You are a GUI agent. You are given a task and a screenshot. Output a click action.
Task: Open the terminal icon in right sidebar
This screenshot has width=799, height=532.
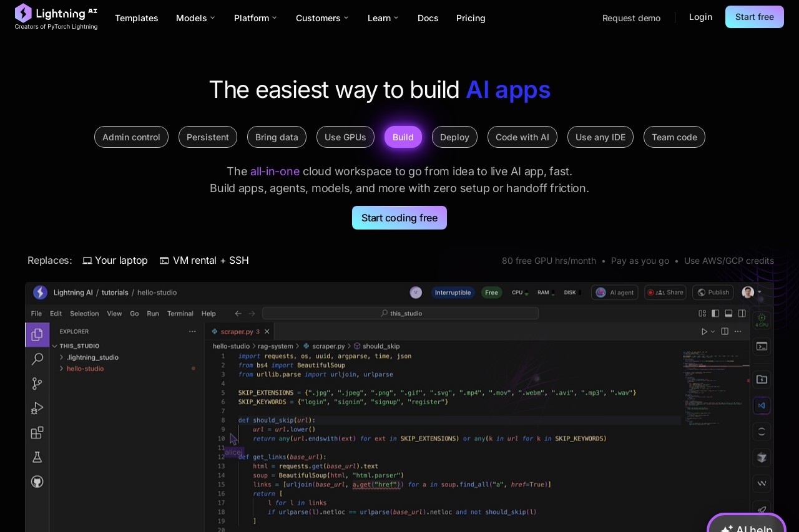point(762,346)
